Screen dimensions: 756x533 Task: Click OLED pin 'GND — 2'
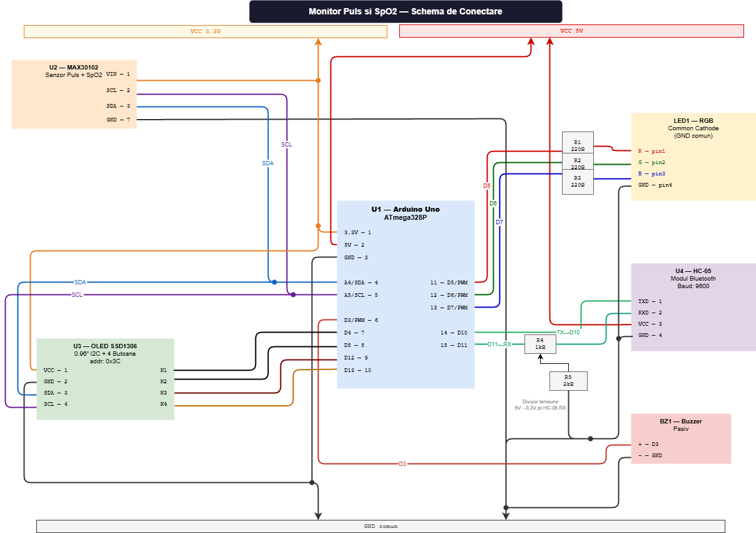(x=55, y=381)
